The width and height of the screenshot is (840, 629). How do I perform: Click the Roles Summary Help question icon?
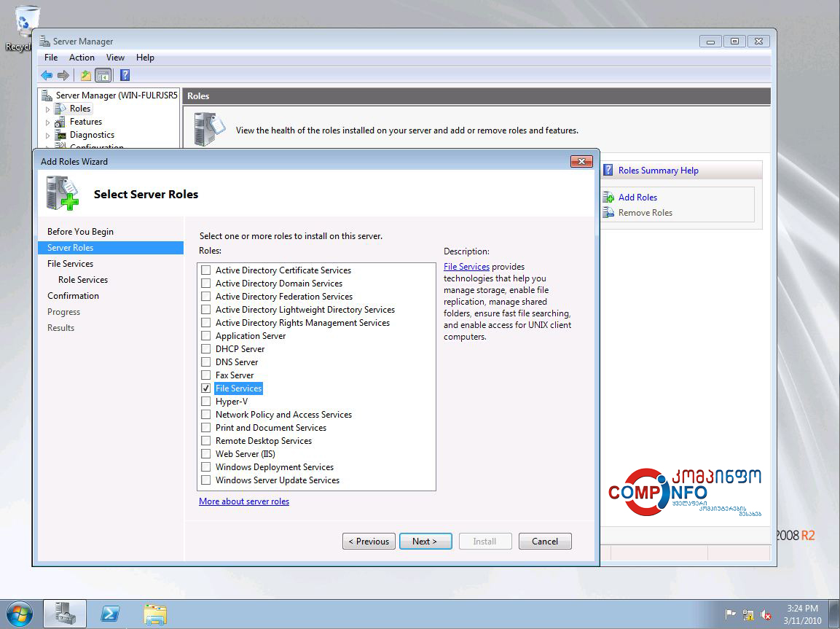(608, 171)
